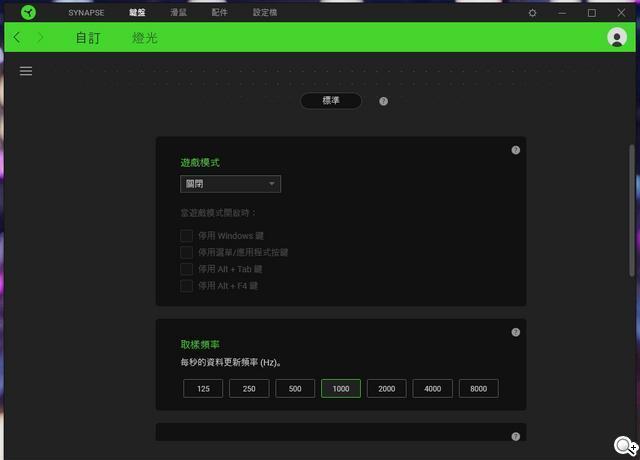640x460 pixels.
Task: Click help icon in 遊戲模式 panel
Action: pyautogui.click(x=515, y=150)
